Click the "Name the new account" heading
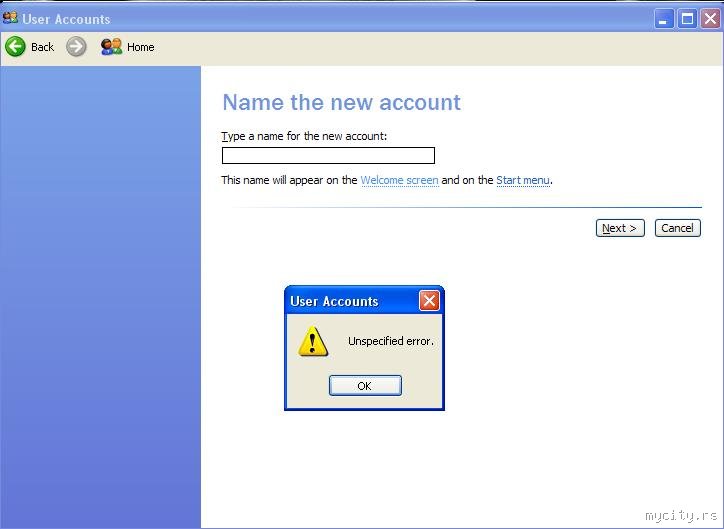This screenshot has height=529, width=724. point(342,102)
